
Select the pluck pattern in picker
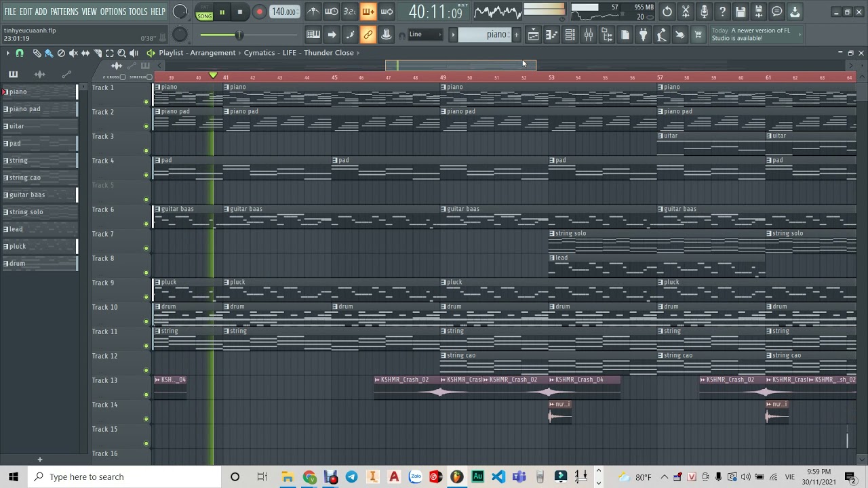(x=40, y=246)
